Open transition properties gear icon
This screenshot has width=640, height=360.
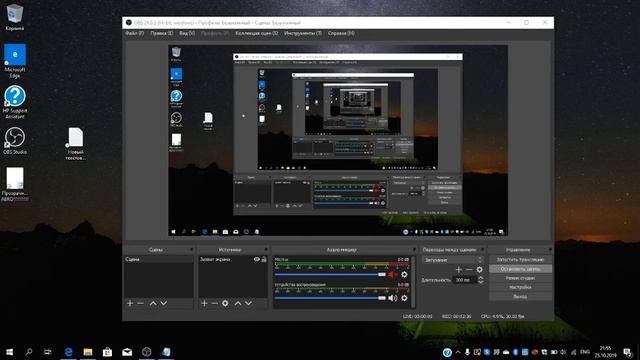pyautogui.click(x=480, y=270)
